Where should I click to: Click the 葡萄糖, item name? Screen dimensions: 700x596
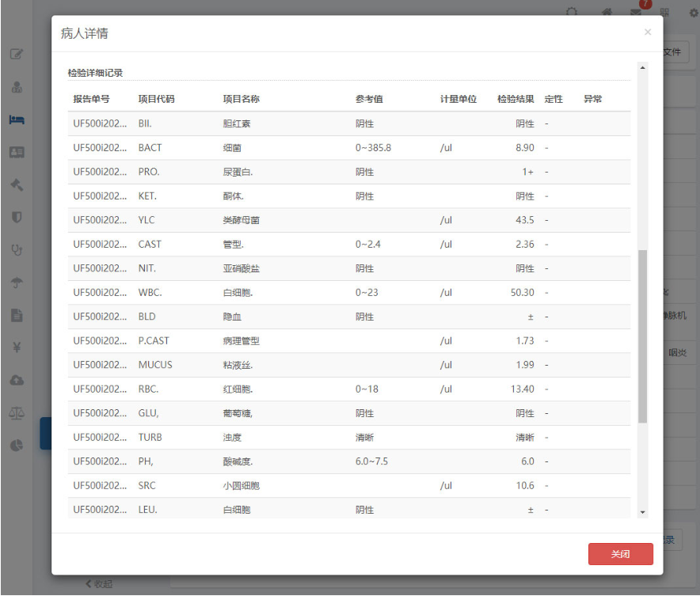click(x=238, y=413)
